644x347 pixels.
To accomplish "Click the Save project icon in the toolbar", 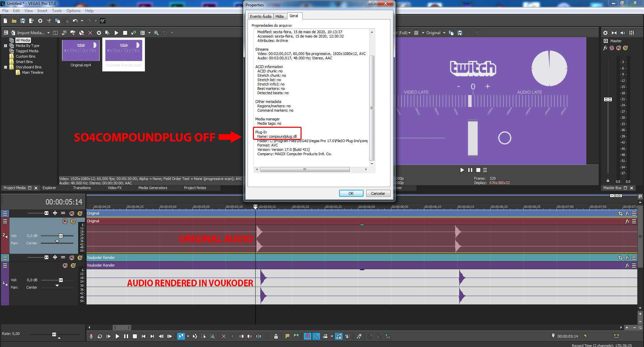I will [x=23, y=21].
